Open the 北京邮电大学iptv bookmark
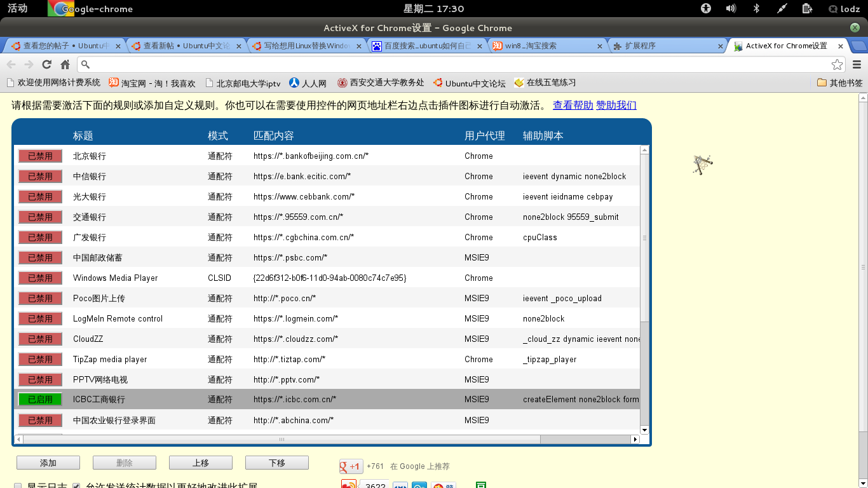The width and height of the screenshot is (868, 488). pyautogui.click(x=242, y=83)
